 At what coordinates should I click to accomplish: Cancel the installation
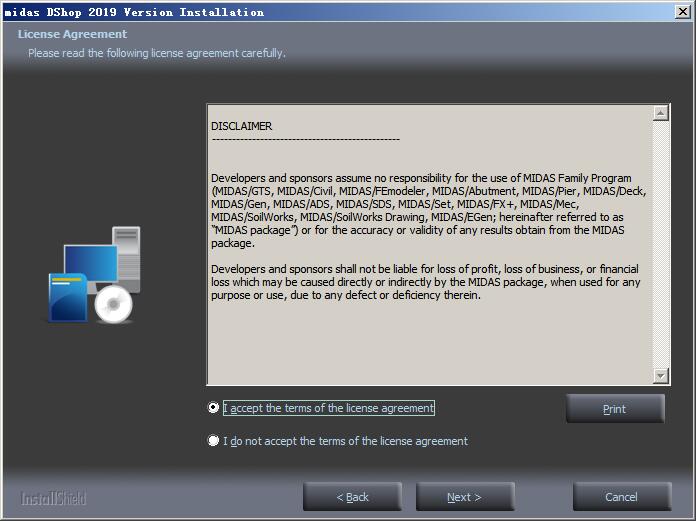(x=621, y=497)
